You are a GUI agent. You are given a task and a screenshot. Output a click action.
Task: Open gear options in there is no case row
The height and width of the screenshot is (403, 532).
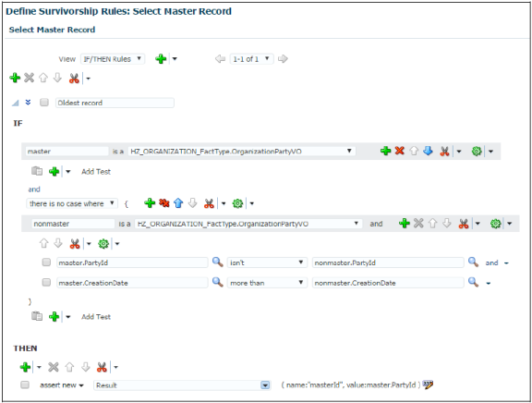pos(237,203)
